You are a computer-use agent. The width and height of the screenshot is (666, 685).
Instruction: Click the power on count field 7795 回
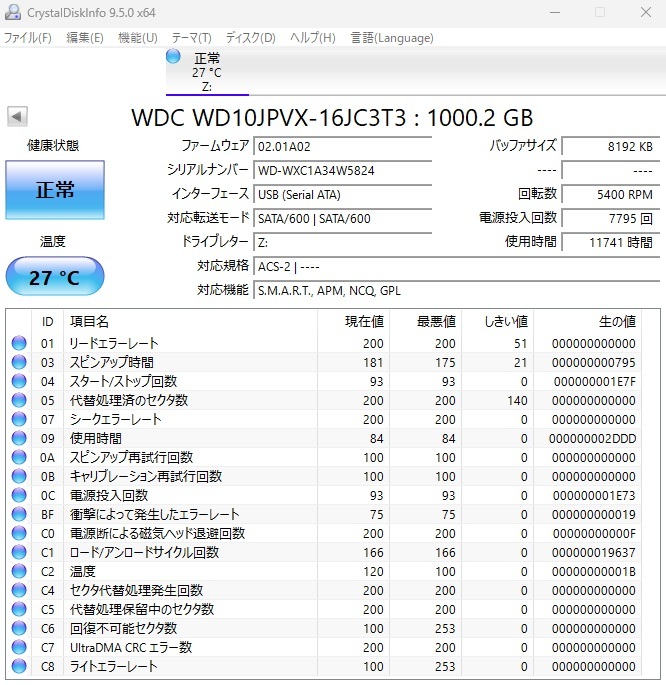pyautogui.click(x=611, y=218)
